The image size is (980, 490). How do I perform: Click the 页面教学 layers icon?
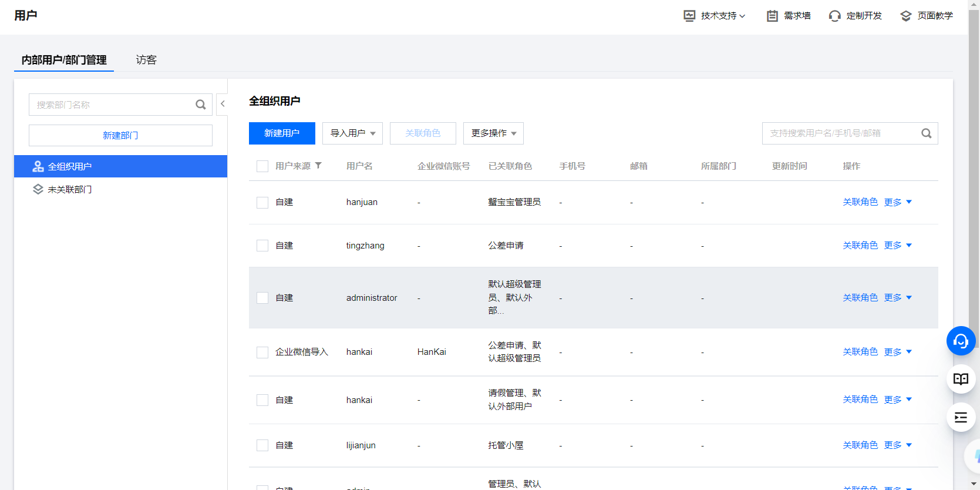[x=906, y=16]
